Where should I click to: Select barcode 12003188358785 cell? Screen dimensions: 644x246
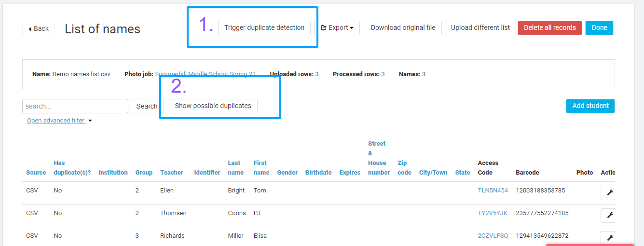[x=540, y=191]
